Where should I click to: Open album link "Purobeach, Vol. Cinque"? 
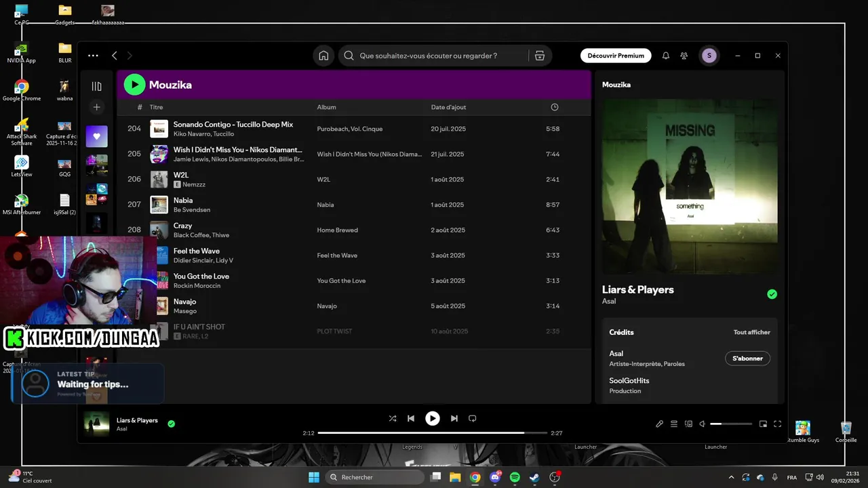pyautogui.click(x=350, y=129)
